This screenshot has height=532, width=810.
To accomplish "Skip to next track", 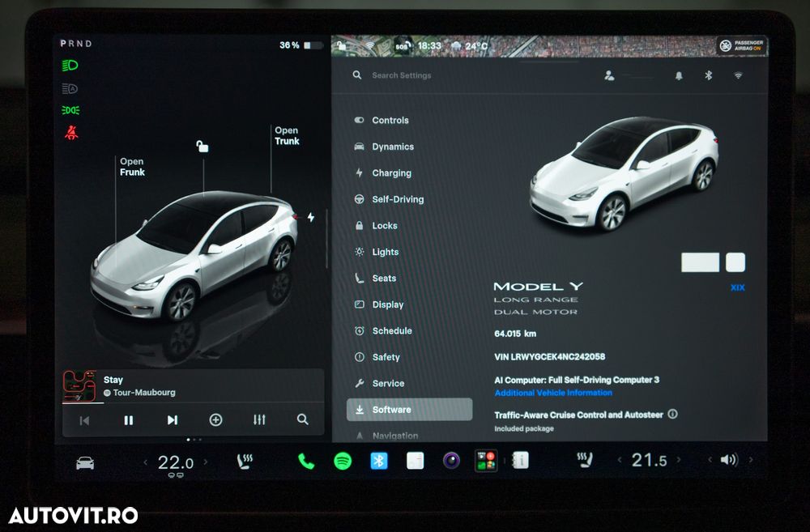I will 173,420.
